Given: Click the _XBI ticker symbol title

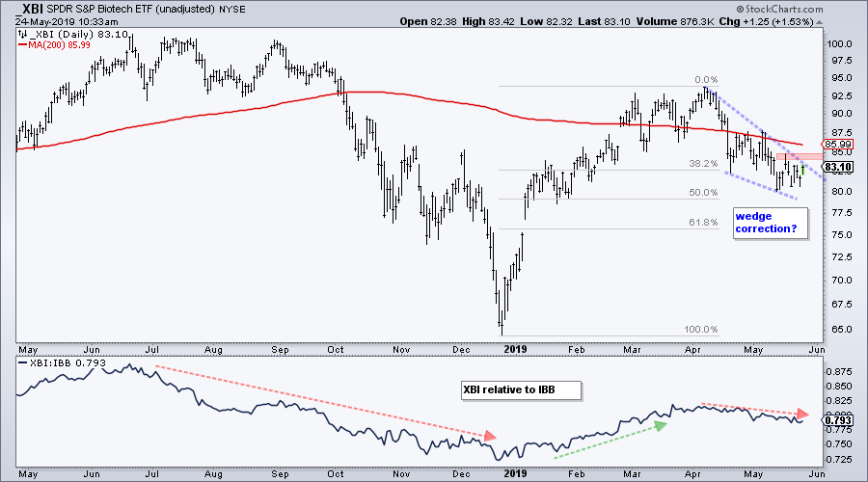Looking at the screenshot, I should (x=30, y=10).
